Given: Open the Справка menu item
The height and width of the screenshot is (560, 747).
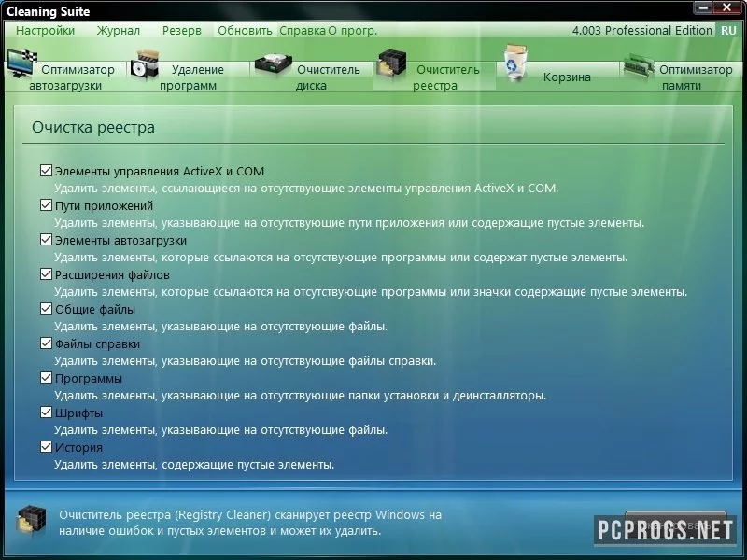Looking at the screenshot, I should pyautogui.click(x=303, y=31).
